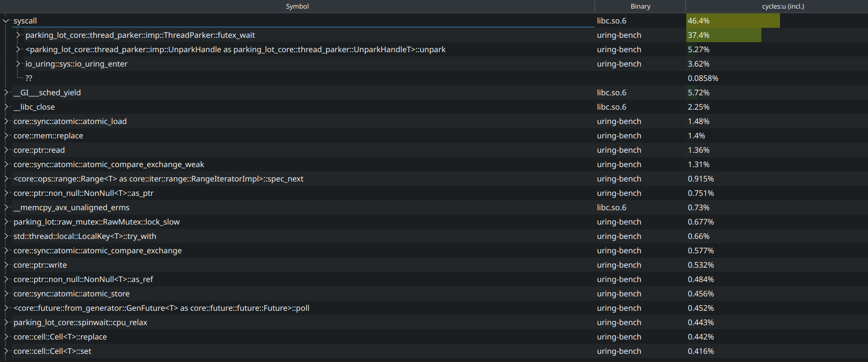Collapse the syscall tree row

click(6, 21)
